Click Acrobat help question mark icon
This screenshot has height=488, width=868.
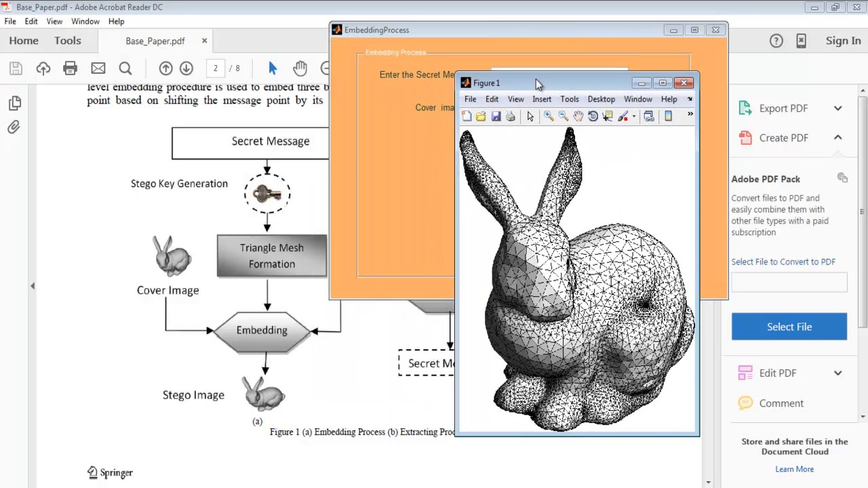(776, 41)
